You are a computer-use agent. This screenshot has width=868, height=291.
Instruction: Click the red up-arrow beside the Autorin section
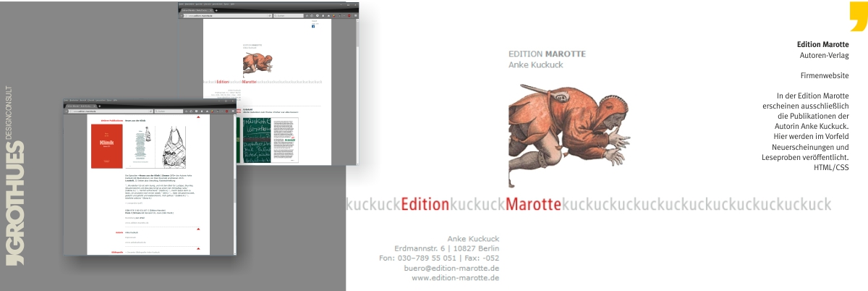[x=198, y=229]
